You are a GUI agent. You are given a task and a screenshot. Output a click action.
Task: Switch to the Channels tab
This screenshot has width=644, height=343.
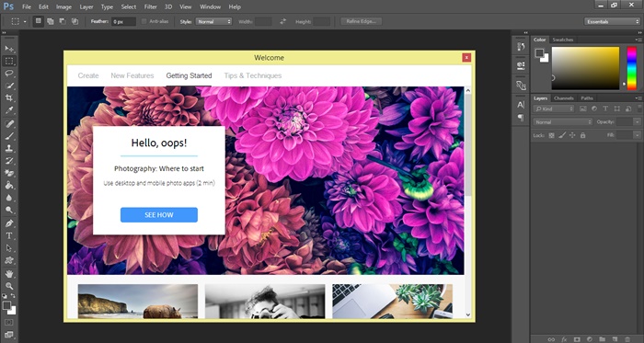(563, 98)
